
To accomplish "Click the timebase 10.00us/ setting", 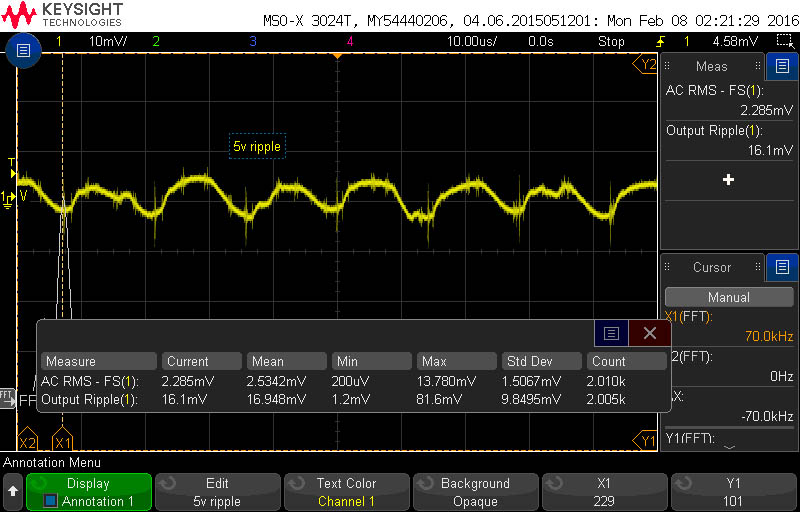I will pos(472,41).
